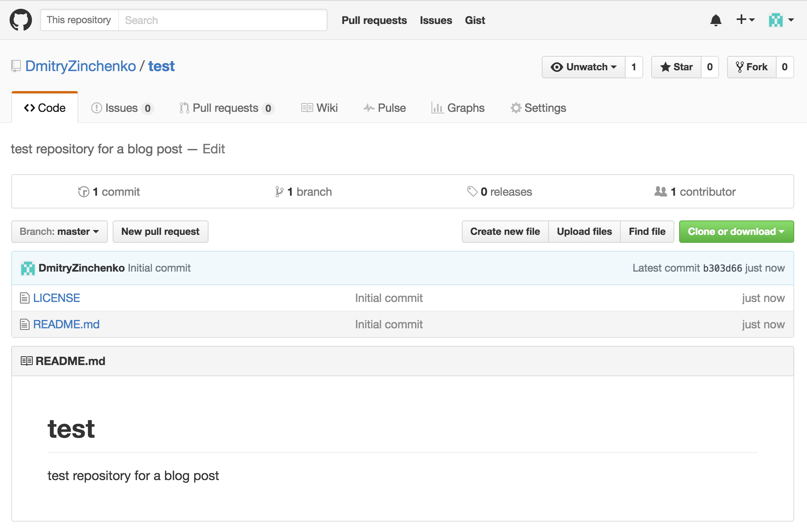Switch to the Issues tab
The image size is (807, 532).
[x=121, y=108]
